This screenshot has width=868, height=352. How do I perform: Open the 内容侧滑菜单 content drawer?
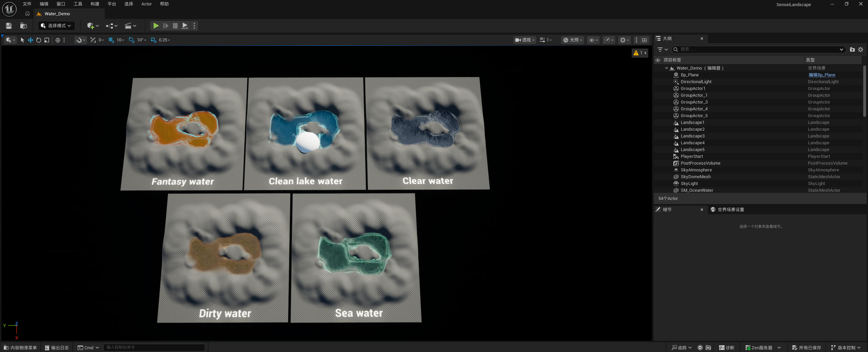tap(20, 348)
